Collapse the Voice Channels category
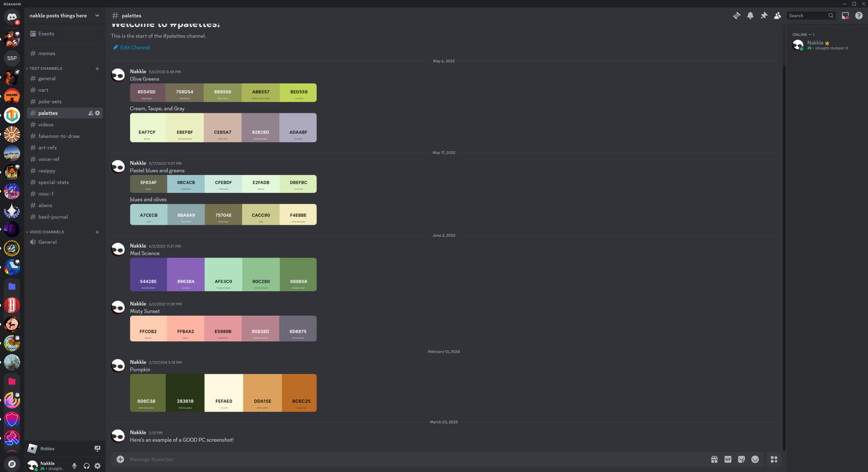The width and height of the screenshot is (868, 472). [46, 232]
